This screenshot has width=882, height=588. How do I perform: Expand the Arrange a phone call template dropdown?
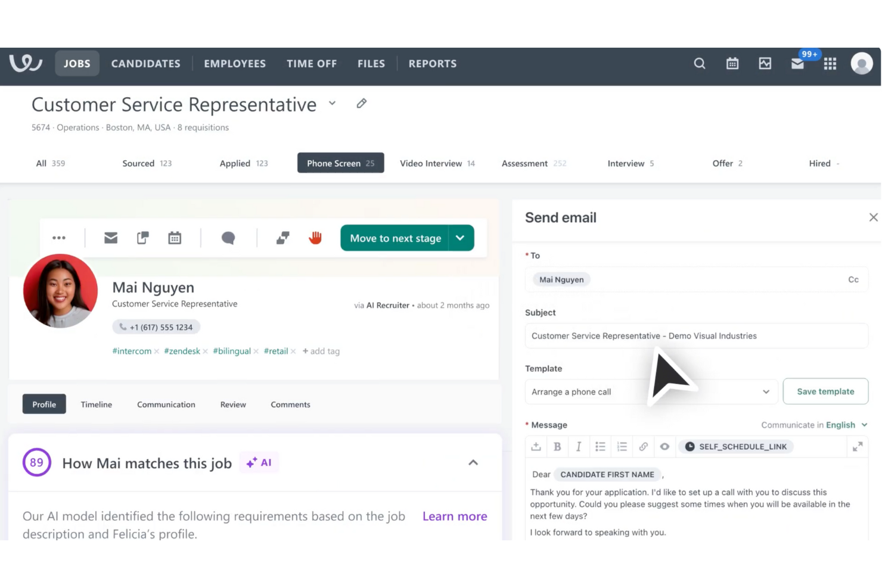(766, 391)
